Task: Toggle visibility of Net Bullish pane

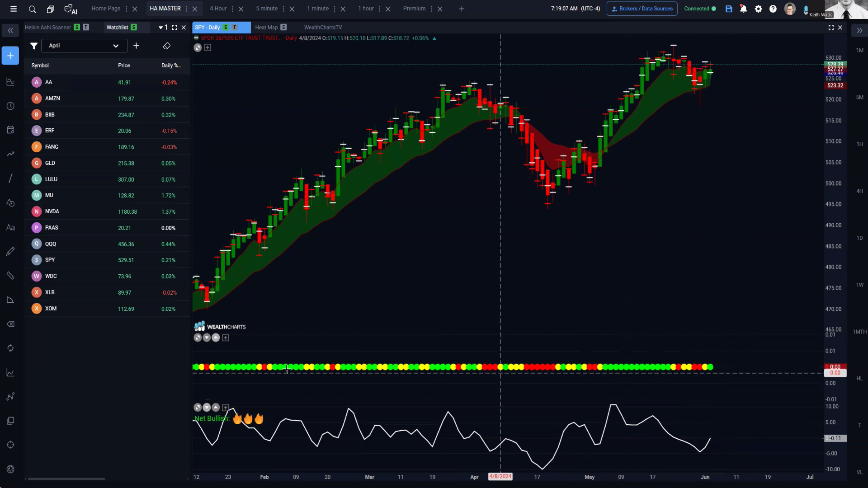Action: tap(198, 407)
